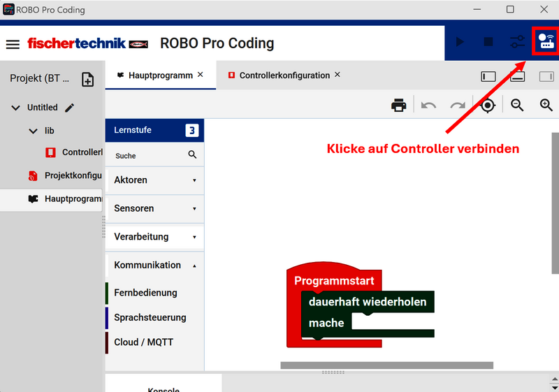Expand the Aktoren category

pos(154,180)
